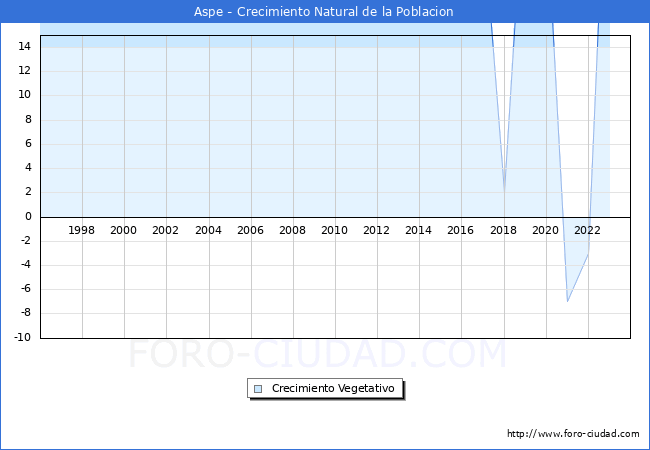The width and height of the screenshot is (650, 450).
Task: Click y-axis value -8
Action: click(26, 312)
